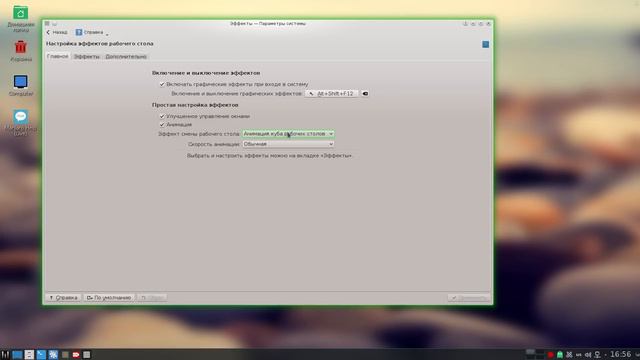Screen dimensions: 640x360
Task: Change the Alt+Shift+F12 shortcut button
Action: 331,93
